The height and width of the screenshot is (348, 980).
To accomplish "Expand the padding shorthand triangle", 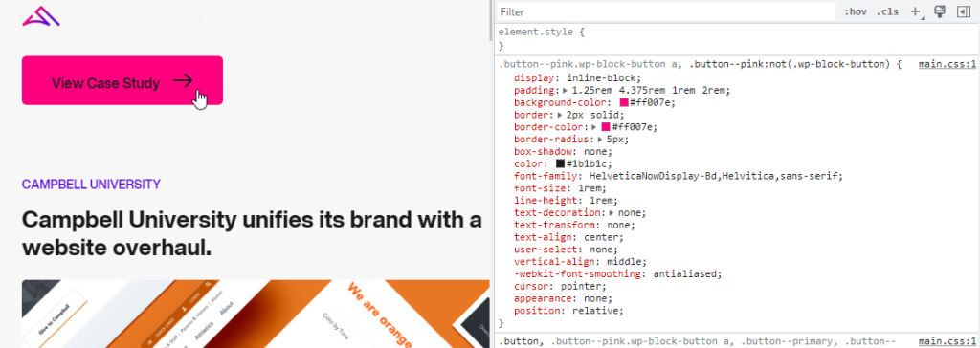I will [565, 91].
